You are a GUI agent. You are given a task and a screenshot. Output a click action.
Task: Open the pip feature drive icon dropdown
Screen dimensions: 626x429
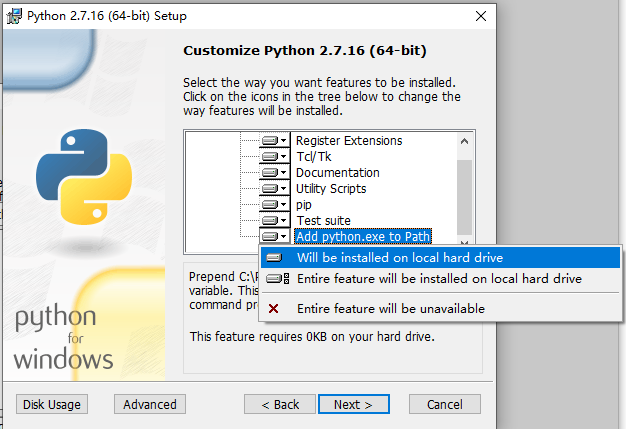click(274, 204)
